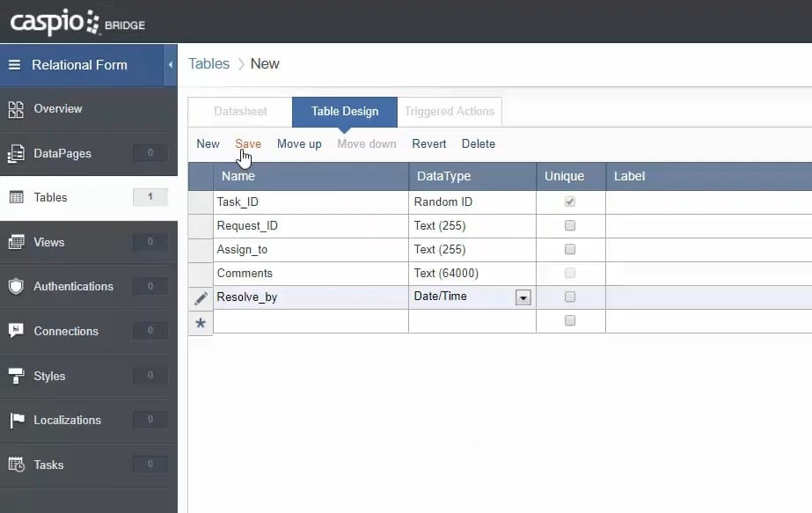Switch to the Datasheet tab
This screenshot has height=513, width=812.
tap(240, 112)
